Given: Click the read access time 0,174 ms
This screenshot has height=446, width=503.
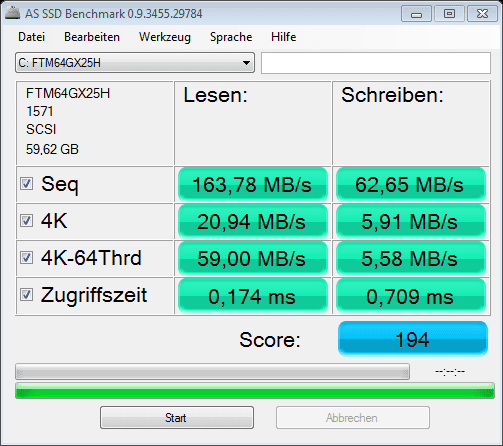Looking at the screenshot, I should point(252,296).
